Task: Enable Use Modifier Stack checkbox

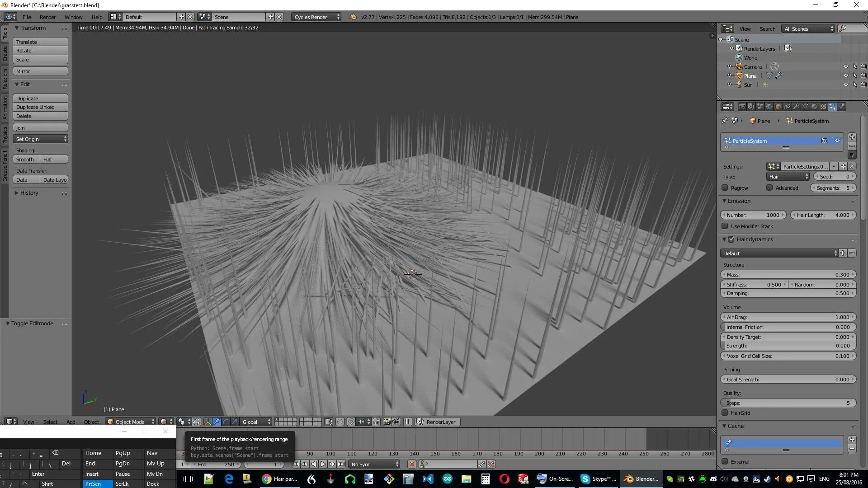Action: click(x=725, y=226)
